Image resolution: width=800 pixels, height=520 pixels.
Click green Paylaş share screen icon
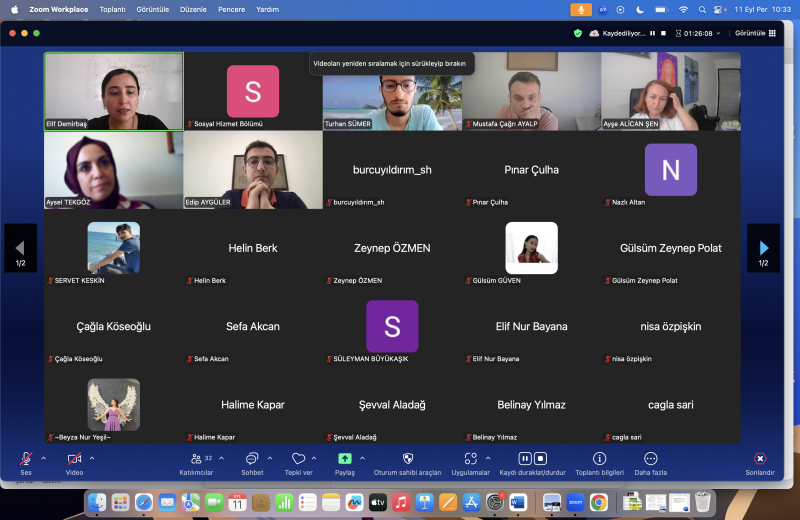(345, 459)
